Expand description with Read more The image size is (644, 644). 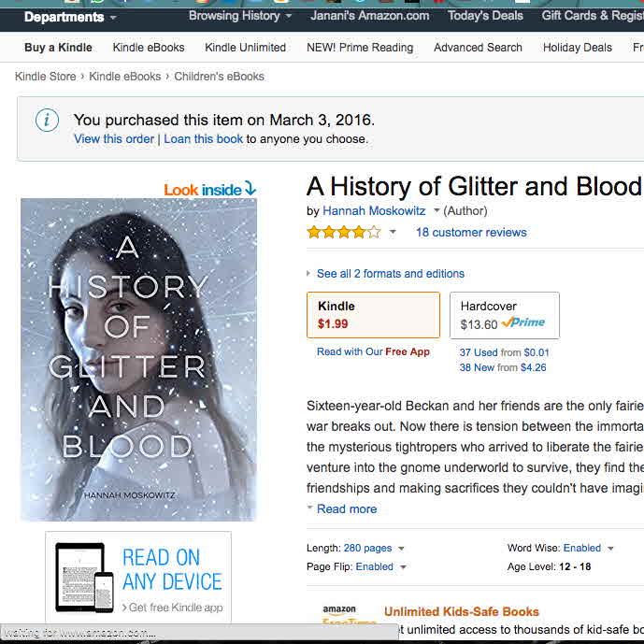click(346, 509)
